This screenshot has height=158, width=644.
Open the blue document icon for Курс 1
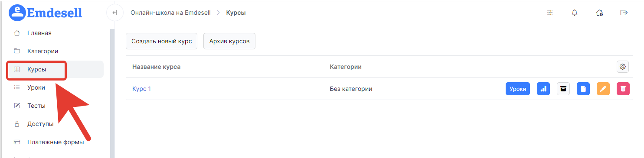pos(583,89)
